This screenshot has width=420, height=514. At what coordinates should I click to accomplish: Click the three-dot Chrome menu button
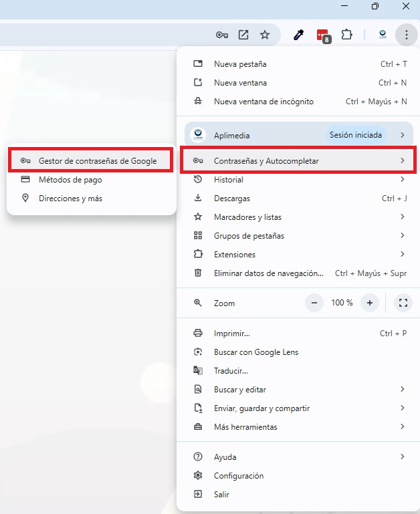406,35
